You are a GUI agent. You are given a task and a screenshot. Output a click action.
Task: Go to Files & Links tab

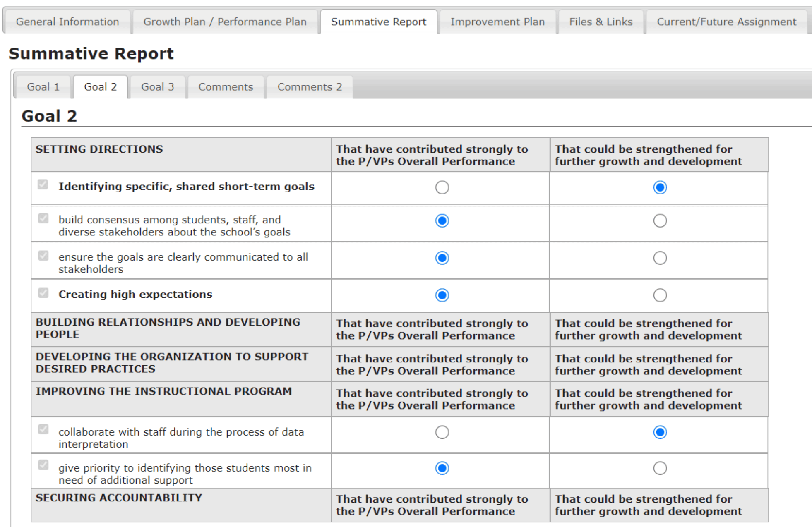(x=601, y=22)
